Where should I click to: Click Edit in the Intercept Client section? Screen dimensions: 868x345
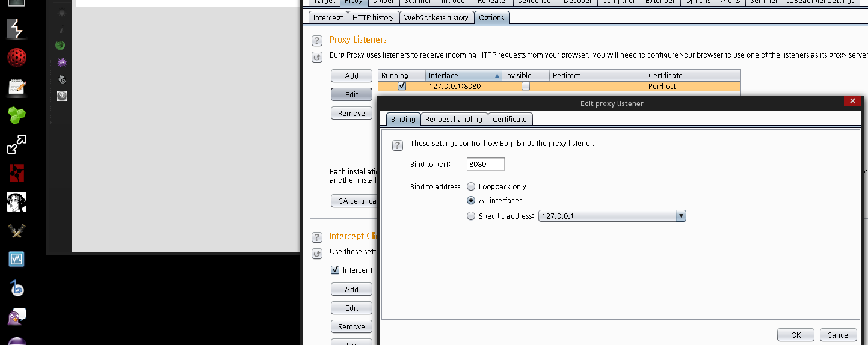pos(351,308)
